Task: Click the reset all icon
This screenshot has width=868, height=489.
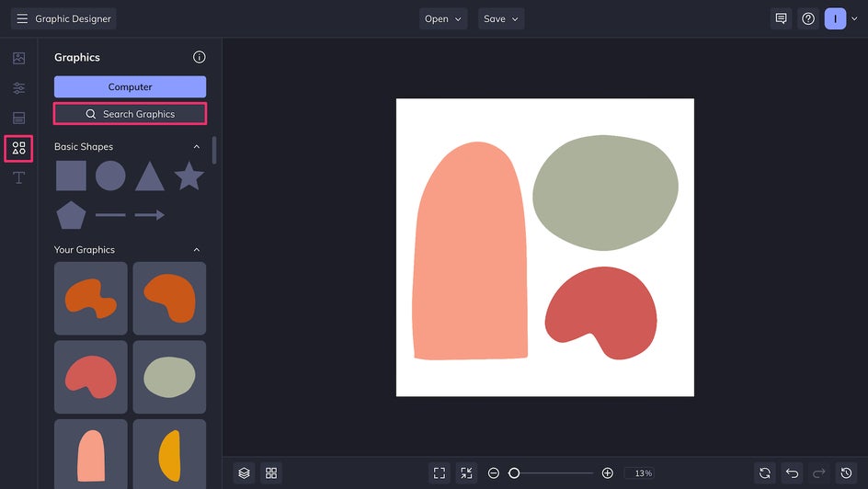Action: [x=764, y=473]
